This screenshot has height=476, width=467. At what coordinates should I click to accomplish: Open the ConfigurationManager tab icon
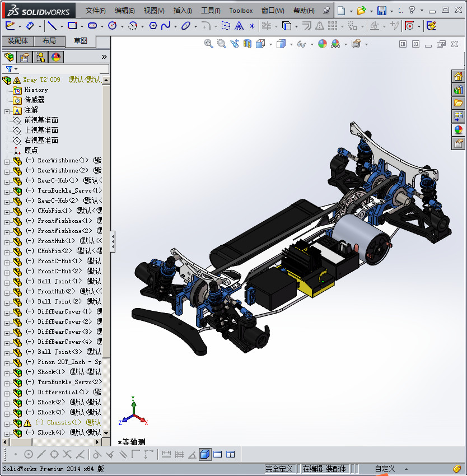[40, 57]
